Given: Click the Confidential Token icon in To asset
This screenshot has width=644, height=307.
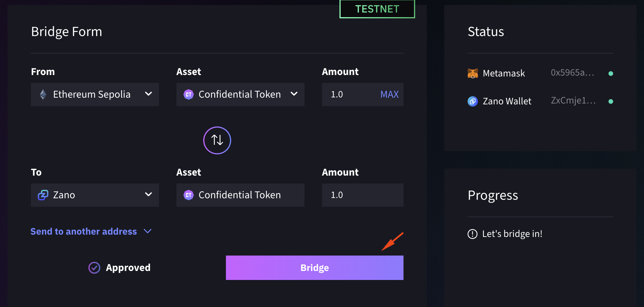Looking at the screenshot, I should (x=189, y=195).
